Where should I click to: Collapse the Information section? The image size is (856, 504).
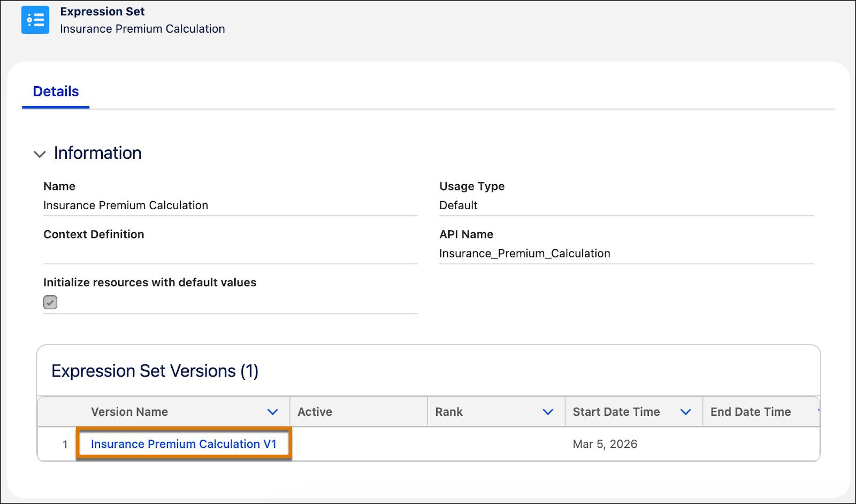coord(40,154)
